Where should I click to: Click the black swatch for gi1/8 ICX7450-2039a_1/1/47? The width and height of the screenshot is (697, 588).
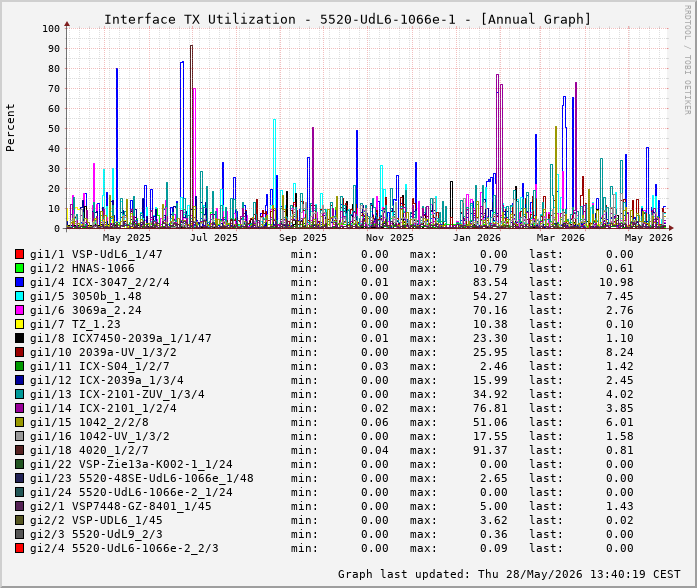point(19,338)
